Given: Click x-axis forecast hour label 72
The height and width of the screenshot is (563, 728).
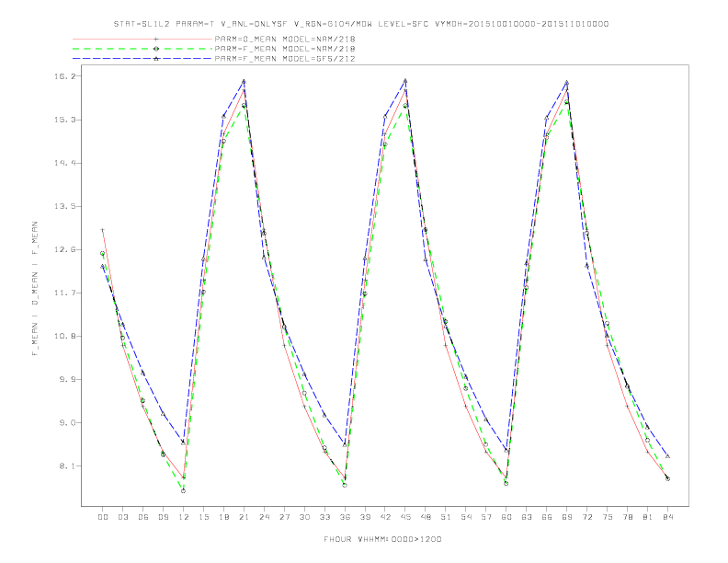Looking at the screenshot, I should [x=586, y=517].
